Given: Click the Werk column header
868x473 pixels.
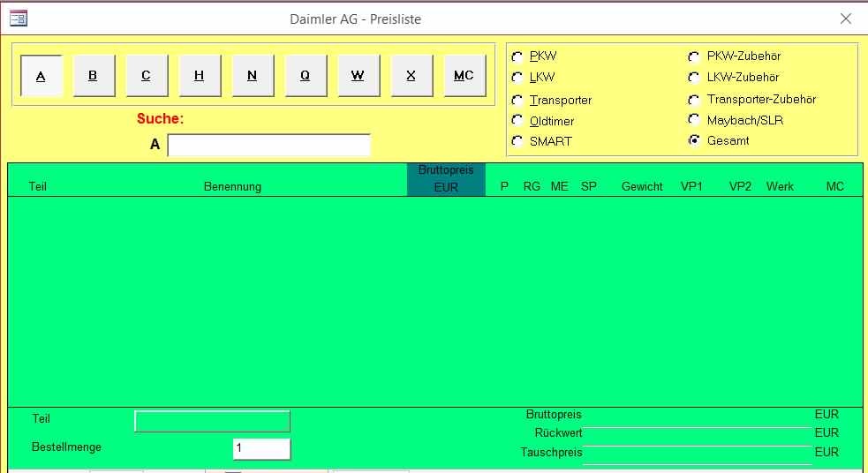Looking at the screenshot, I should point(780,186).
